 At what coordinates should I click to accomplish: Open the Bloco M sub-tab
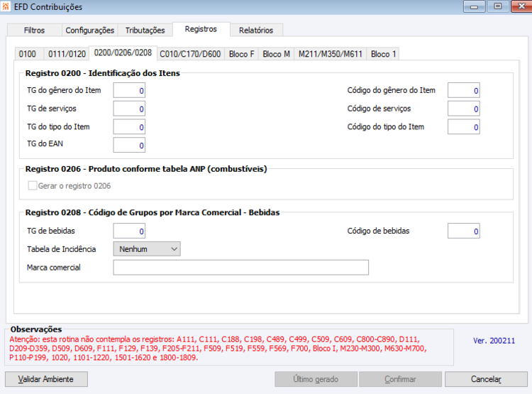(x=276, y=54)
